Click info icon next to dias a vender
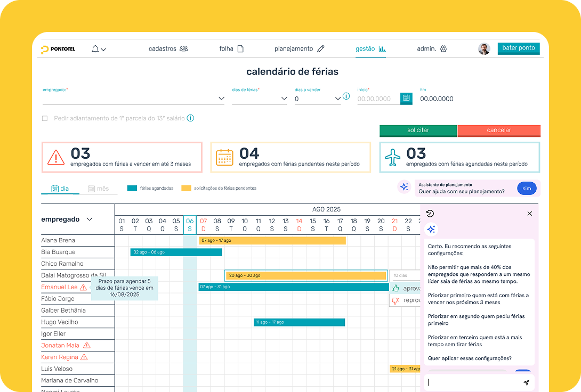The height and width of the screenshot is (392, 581). 346,96
